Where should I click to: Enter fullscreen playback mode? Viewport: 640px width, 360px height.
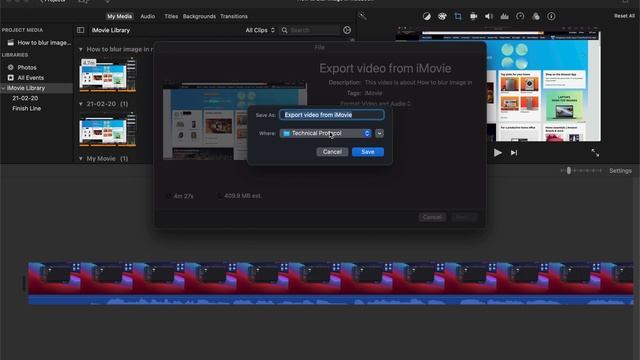(x=595, y=153)
